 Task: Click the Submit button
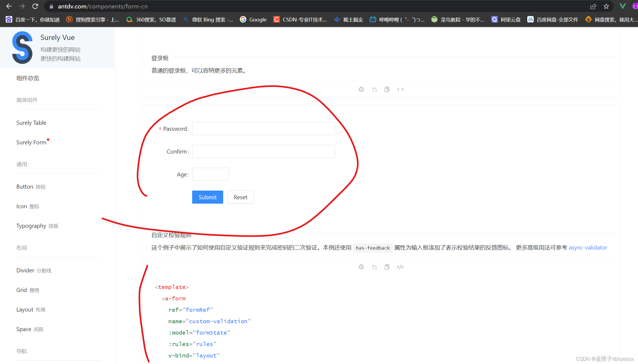click(207, 197)
